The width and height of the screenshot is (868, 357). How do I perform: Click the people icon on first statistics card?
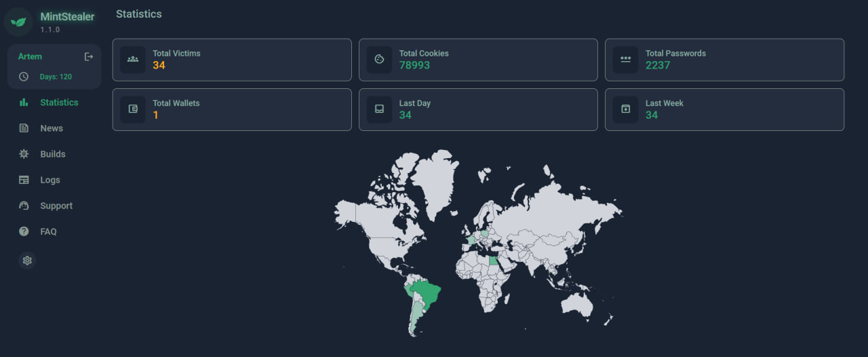click(x=133, y=60)
